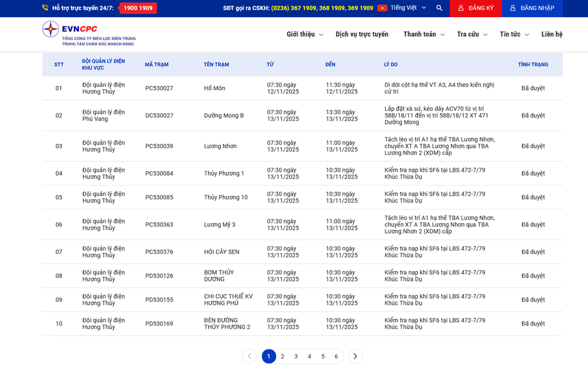Click the Vietnam flag icon

(x=382, y=8)
